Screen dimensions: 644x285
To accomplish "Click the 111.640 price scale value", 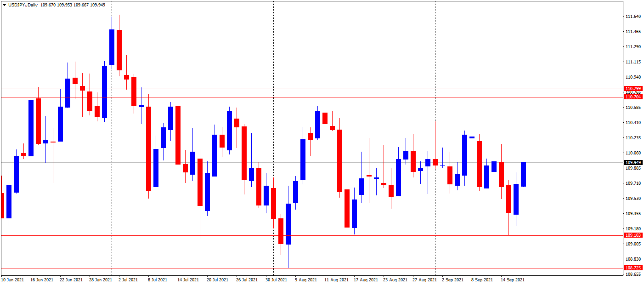I will tap(633, 17).
